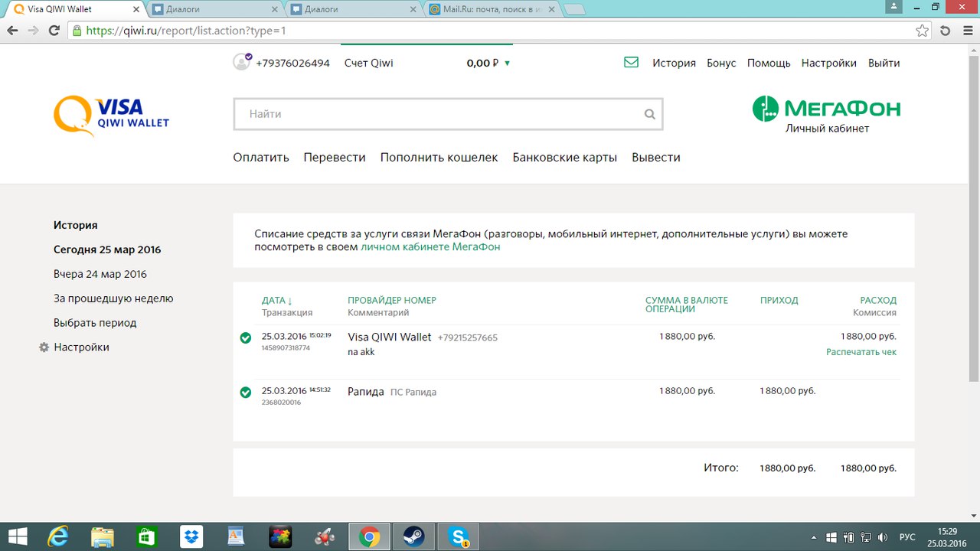Open Windows Start menu
The image size is (980, 551).
[x=18, y=536]
